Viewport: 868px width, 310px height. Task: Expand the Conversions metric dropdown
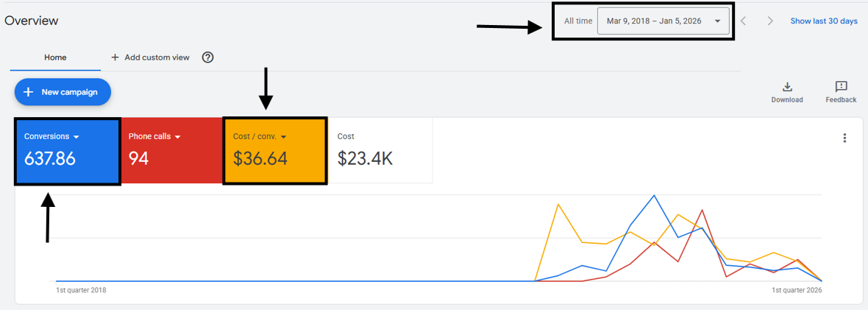point(77,137)
